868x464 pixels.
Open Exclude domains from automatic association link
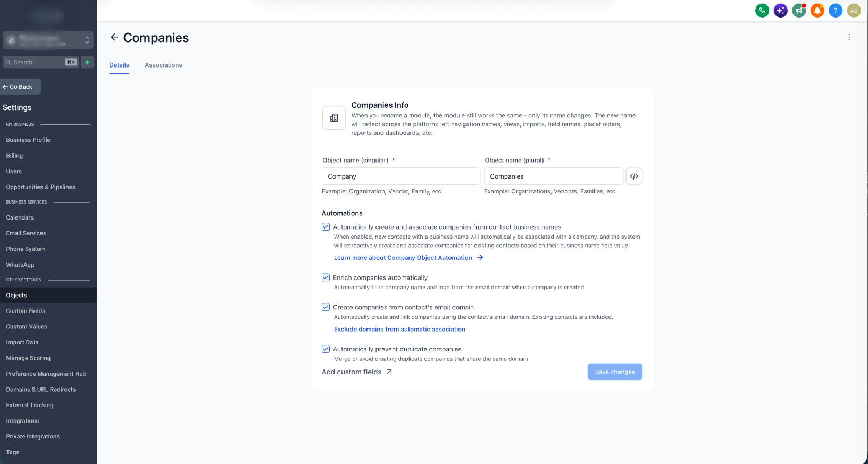coord(399,330)
